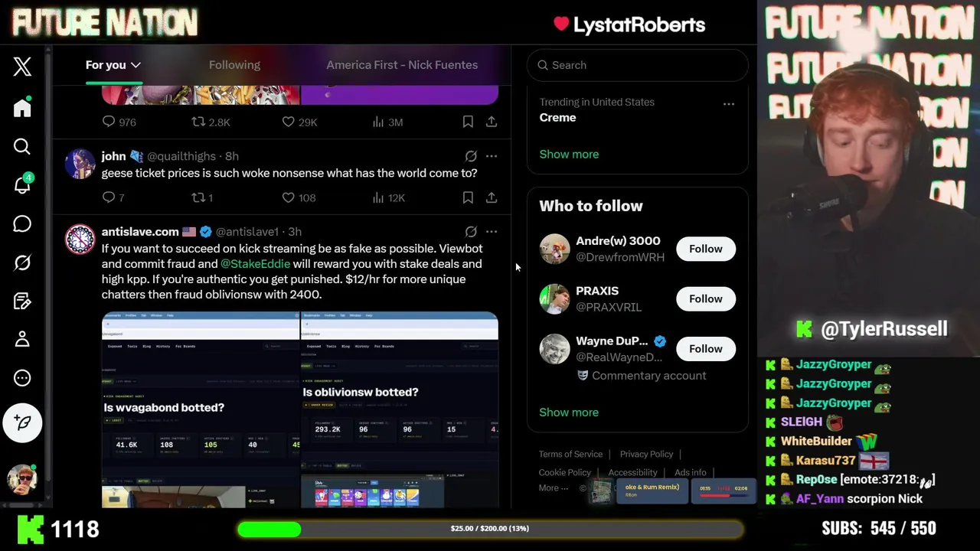The height and width of the screenshot is (551, 980).
Task: Bookmark john's geese ticket post
Action: pos(468,197)
